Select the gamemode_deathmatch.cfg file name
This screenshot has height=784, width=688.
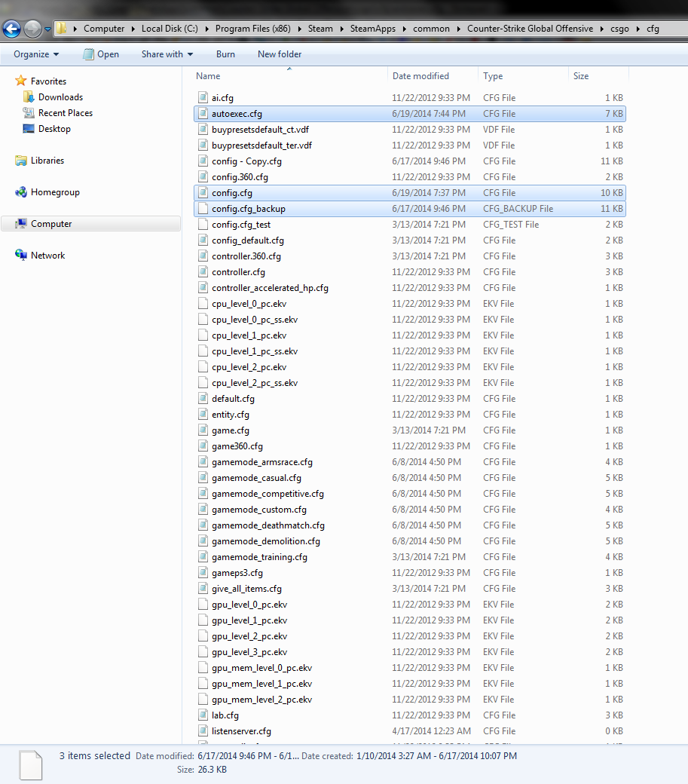click(268, 525)
